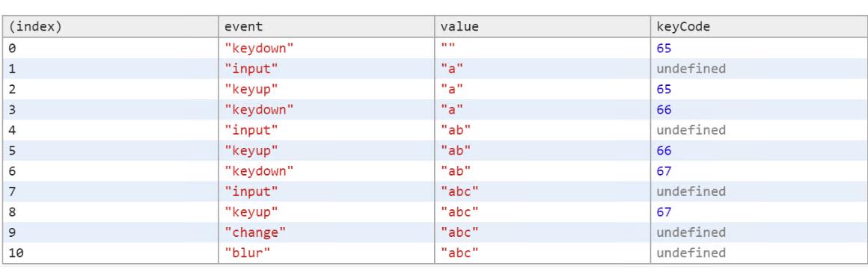Click the "input" event in row 1
This screenshot has width=868, height=269.
tap(251, 69)
